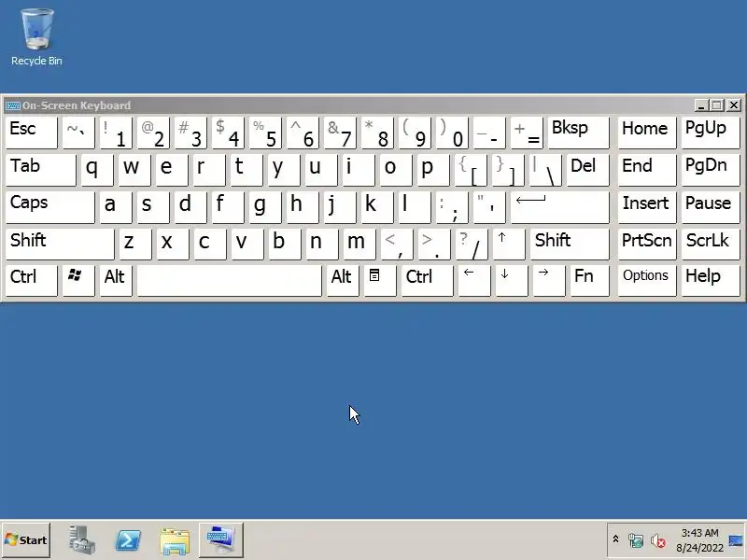This screenshot has height=560, width=747.
Task: Click the 0 and close parenthesis key
Action: 452,133
